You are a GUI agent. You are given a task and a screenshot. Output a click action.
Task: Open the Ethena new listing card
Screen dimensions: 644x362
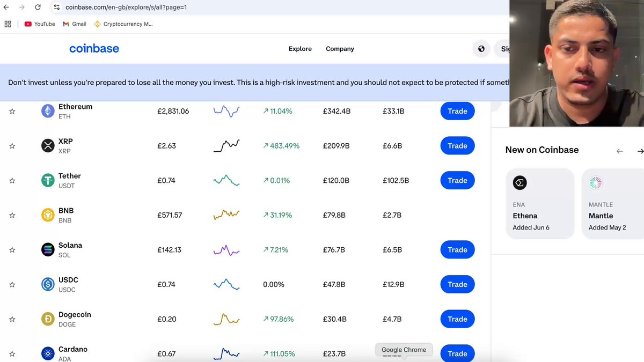click(540, 204)
